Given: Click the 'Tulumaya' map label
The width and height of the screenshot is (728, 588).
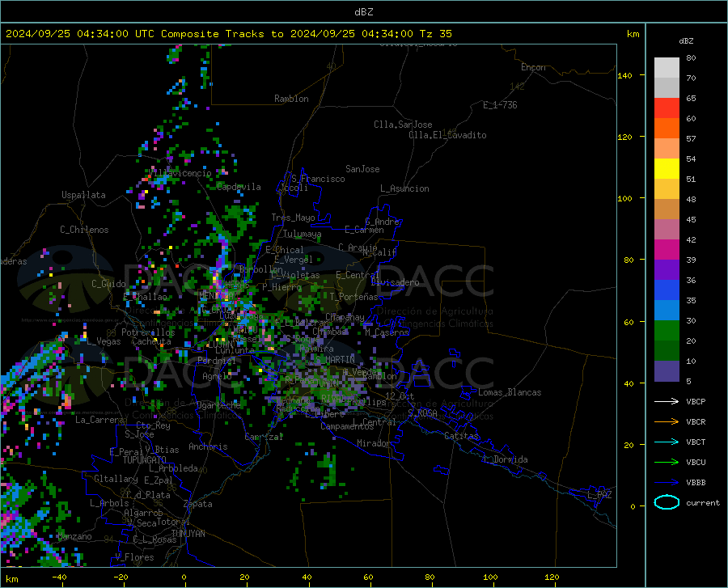Looking at the screenshot, I should pos(302,234).
